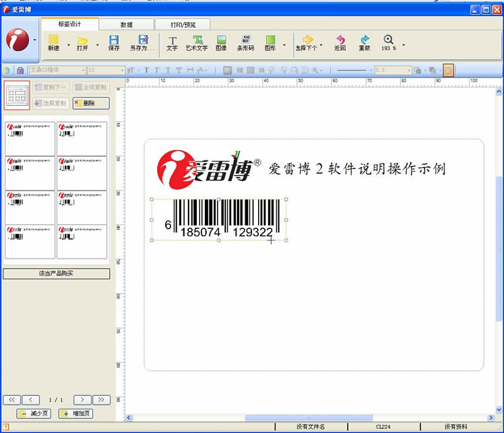Click the 该当产品购买 button
Image resolution: width=504 pixels, height=433 pixels.
pyautogui.click(x=56, y=273)
